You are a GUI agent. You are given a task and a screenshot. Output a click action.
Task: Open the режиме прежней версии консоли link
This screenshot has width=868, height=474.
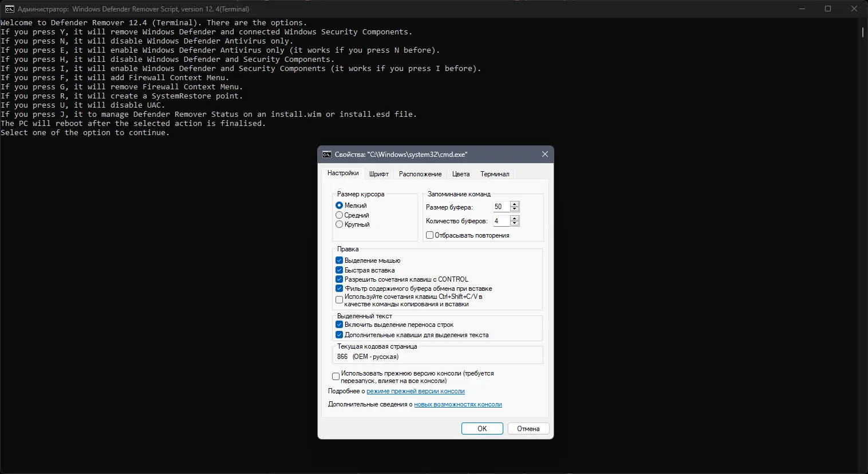416,392
